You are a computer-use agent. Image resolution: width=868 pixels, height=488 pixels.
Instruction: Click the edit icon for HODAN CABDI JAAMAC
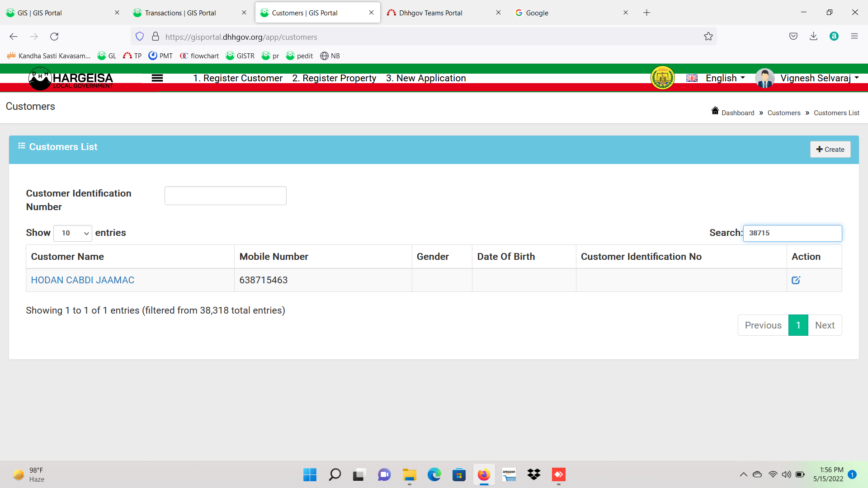(x=796, y=280)
